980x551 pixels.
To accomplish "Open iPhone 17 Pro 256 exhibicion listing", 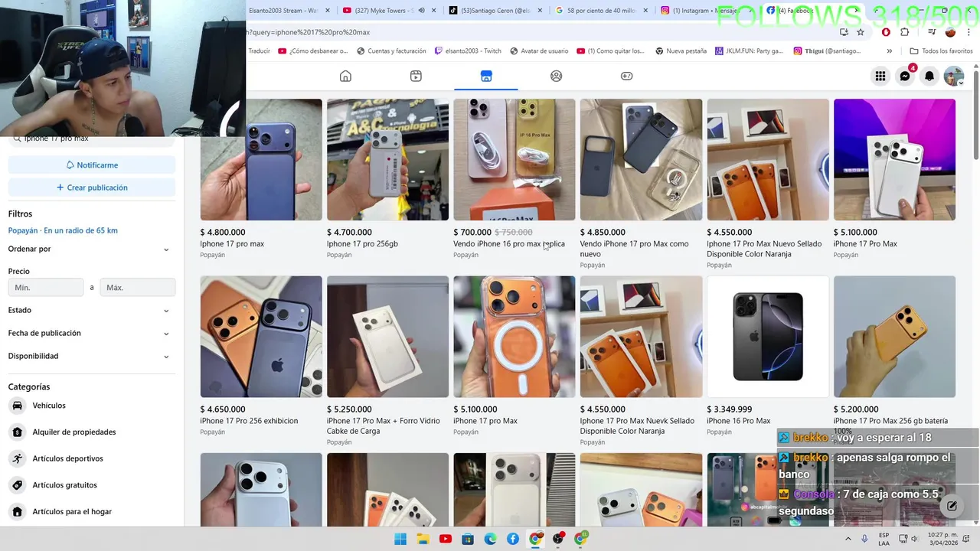I will click(x=261, y=356).
